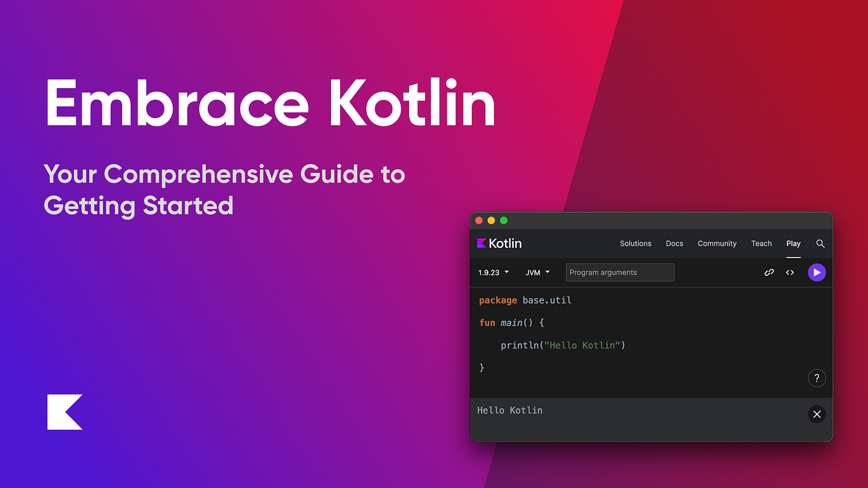Click the embed code icon
Viewport: 868px width, 488px height.
click(x=789, y=272)
